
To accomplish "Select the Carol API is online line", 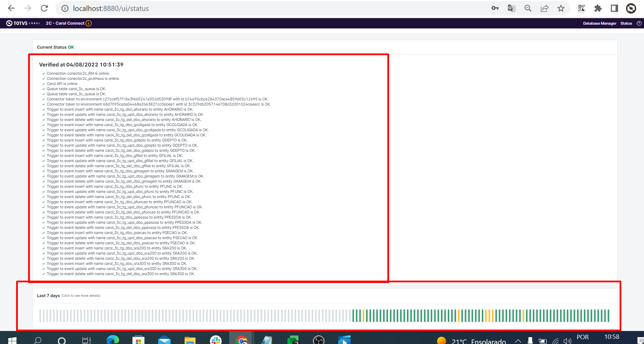I will [62, 84].
